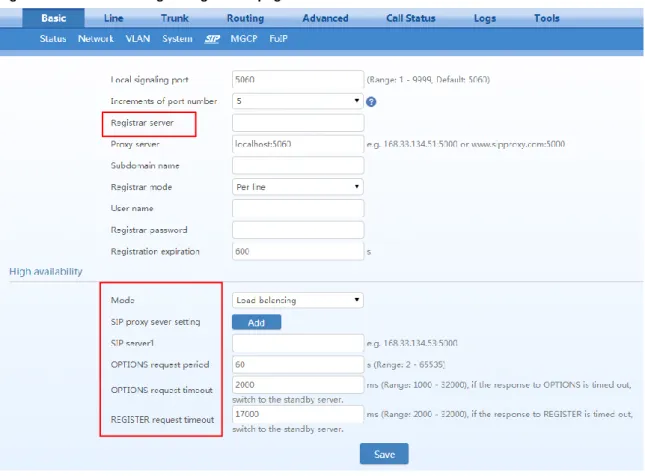Focus the Proxy server input field
Image resolution: width=645 pixels, height=476 pixels.
pos(298,144)
